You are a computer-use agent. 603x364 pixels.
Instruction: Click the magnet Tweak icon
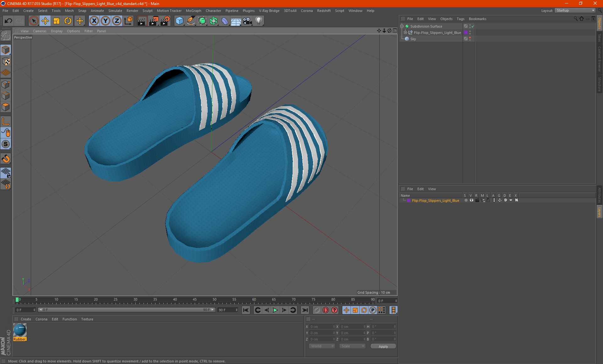click(x=6, y=159)
